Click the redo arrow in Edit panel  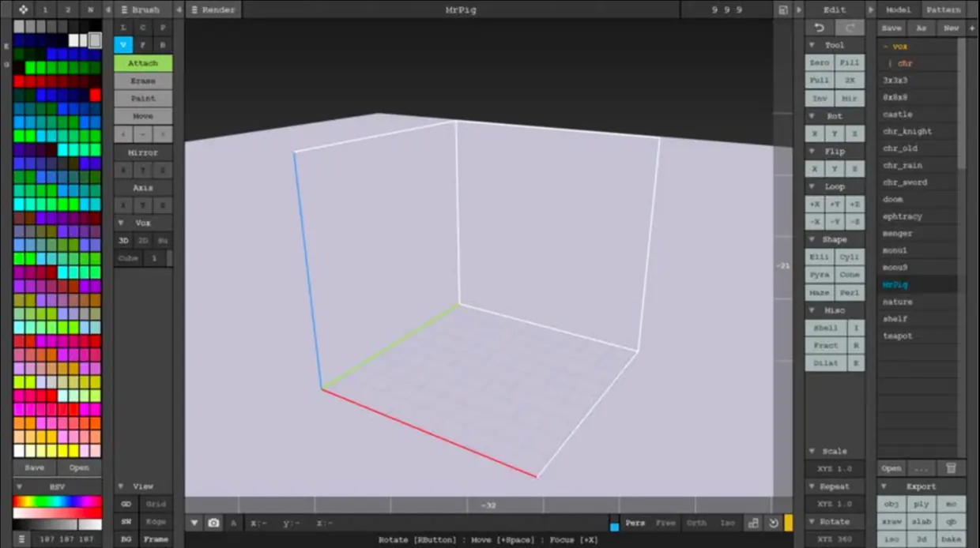tap(850, 28)
